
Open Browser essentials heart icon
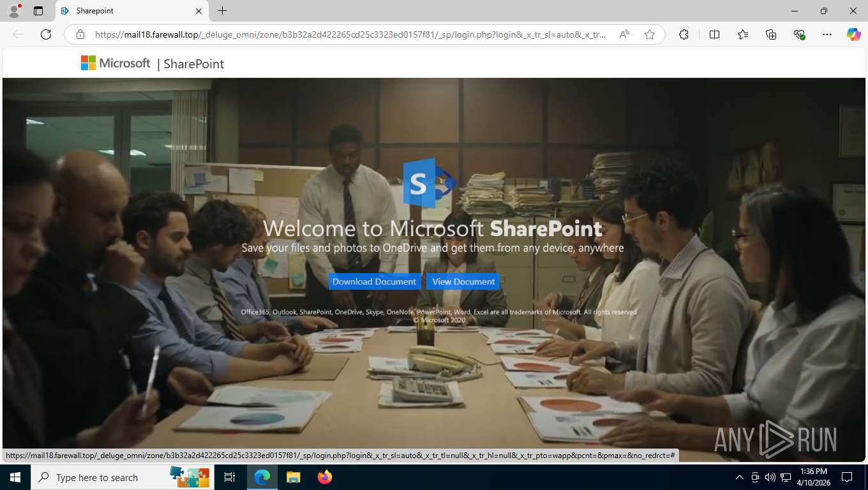(x=799, y=34)
